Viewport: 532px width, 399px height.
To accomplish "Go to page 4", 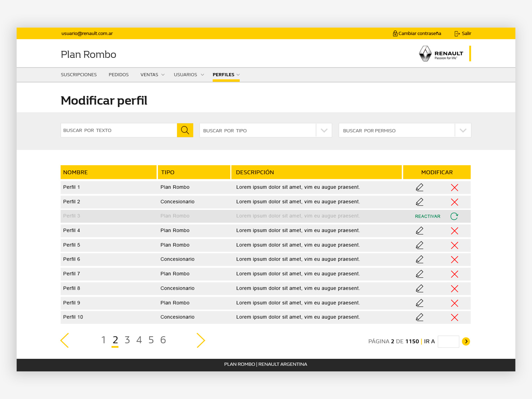I will coord(139,340).
